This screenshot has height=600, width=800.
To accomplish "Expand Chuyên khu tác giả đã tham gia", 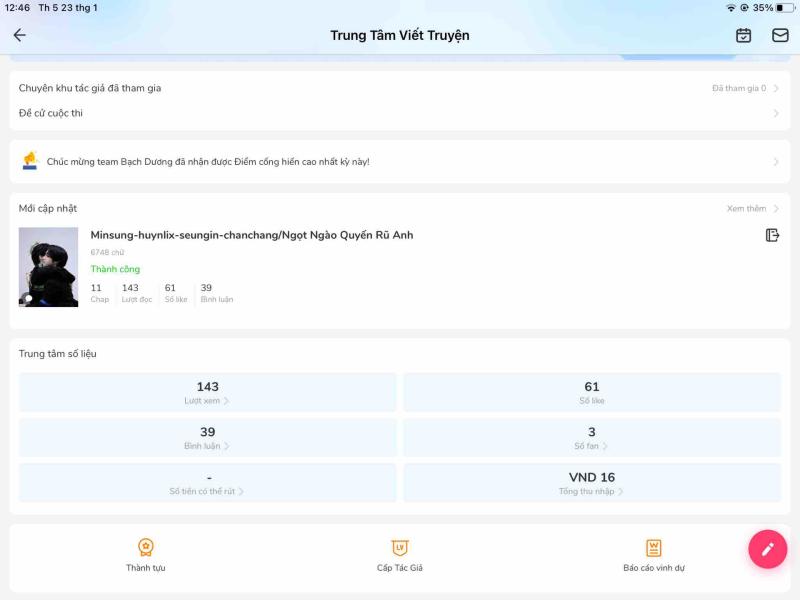I will click(400, 88).
